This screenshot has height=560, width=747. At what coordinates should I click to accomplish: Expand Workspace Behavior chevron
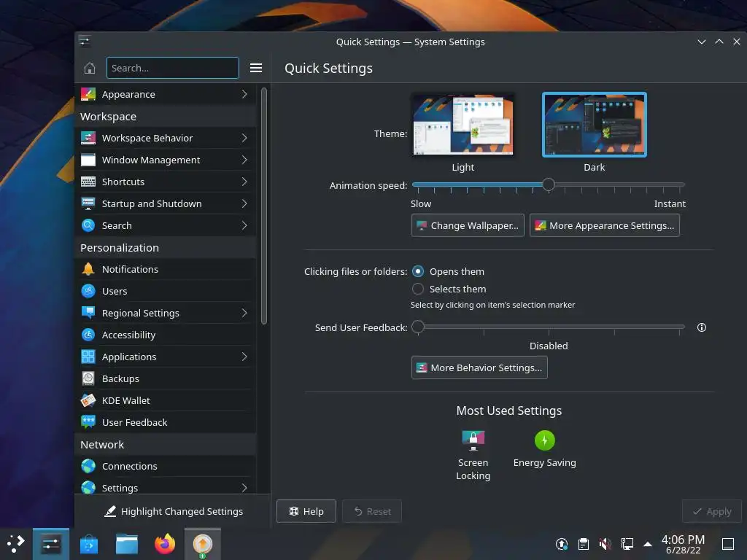tap(244, 138)
